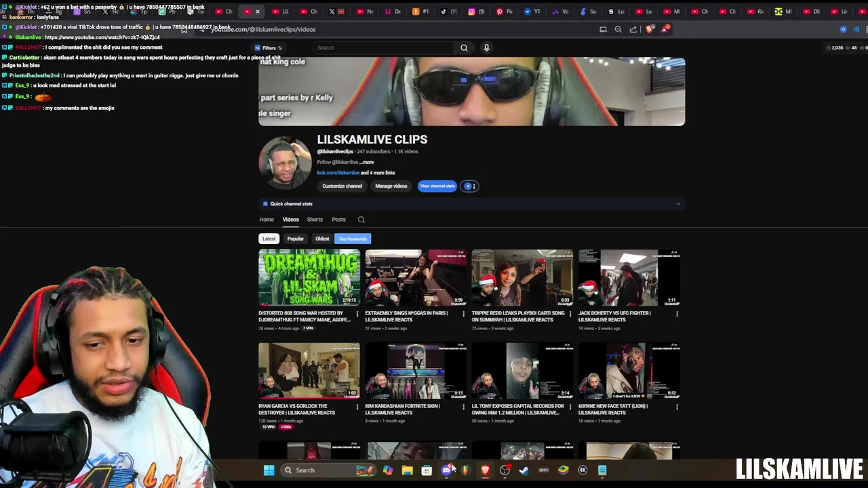Click the share icon in address bar
The width and height of the screenshot is (868, 488).
point(633,29)
